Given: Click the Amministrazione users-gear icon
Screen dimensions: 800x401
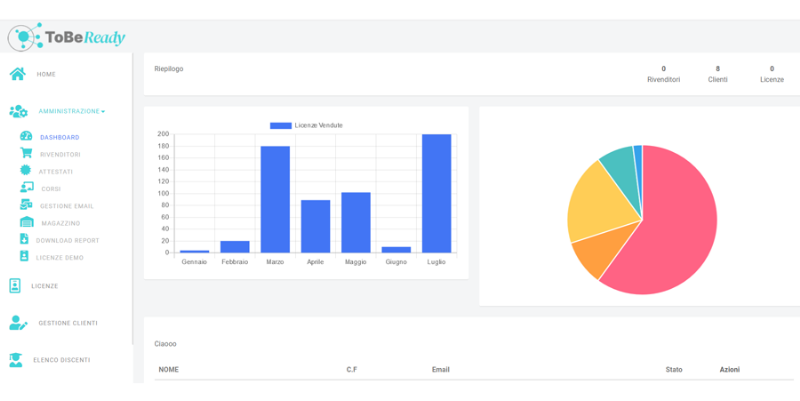Looking at the screenshot, I should 18,111.
